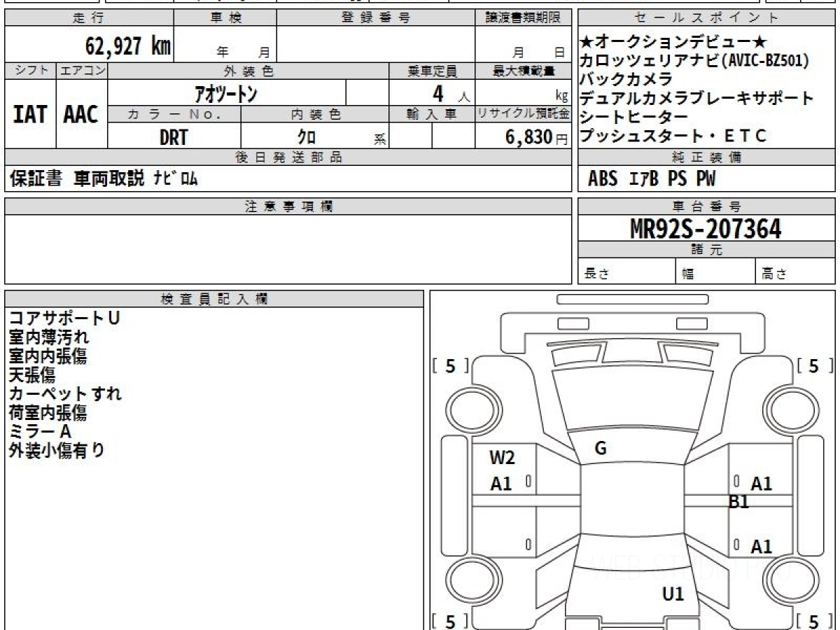Select the seating capacity 4 人
Viewport: 840px width, 630px height.
451,93
